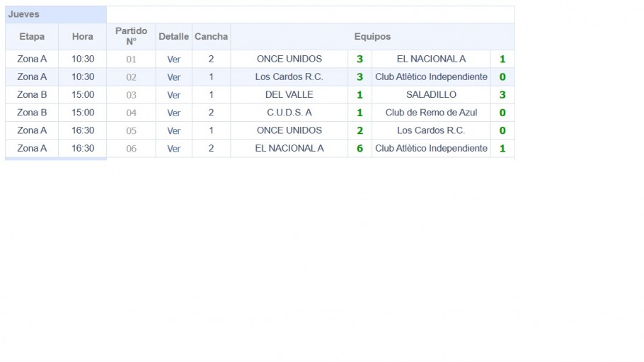Click cancha value of match 05
The image size is (644, 362).
click(211, 130)
